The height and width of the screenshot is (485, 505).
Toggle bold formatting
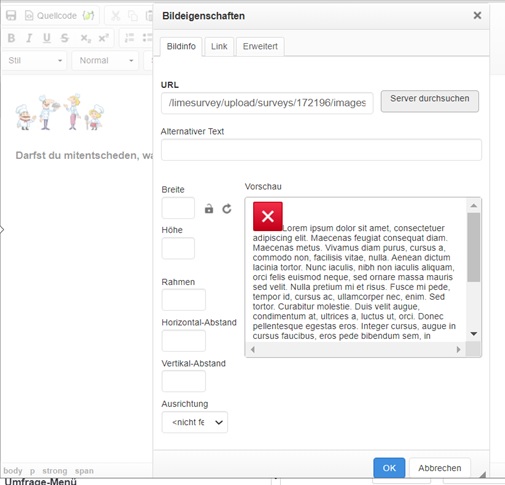coord(11,38)
